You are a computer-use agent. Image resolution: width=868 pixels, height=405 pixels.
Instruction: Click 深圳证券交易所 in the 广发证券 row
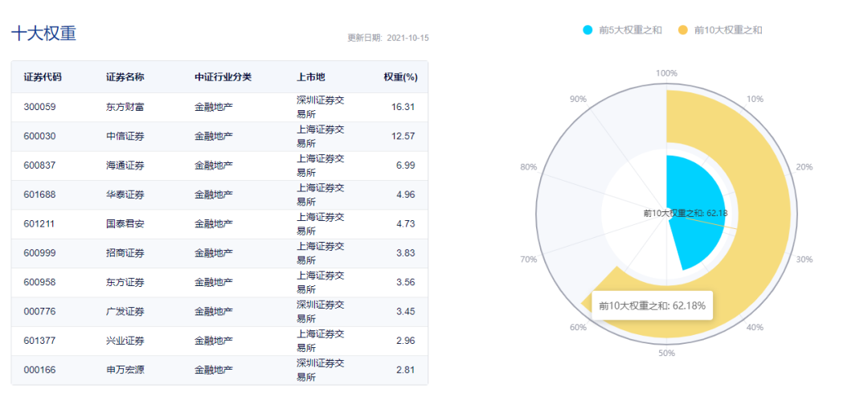321,312
